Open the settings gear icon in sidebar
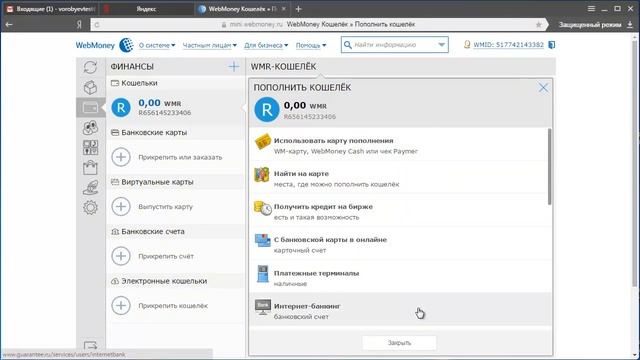 pyautogui.click(x=90, y=207)
